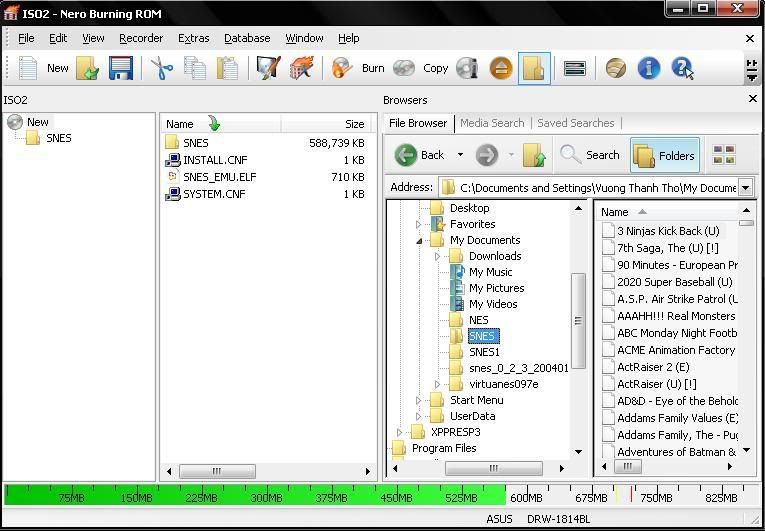The width and height of the screenshot is (765, 531).
Task: Select SYSTEM.CNF in compilation list
Action: (x=214, y=194)
